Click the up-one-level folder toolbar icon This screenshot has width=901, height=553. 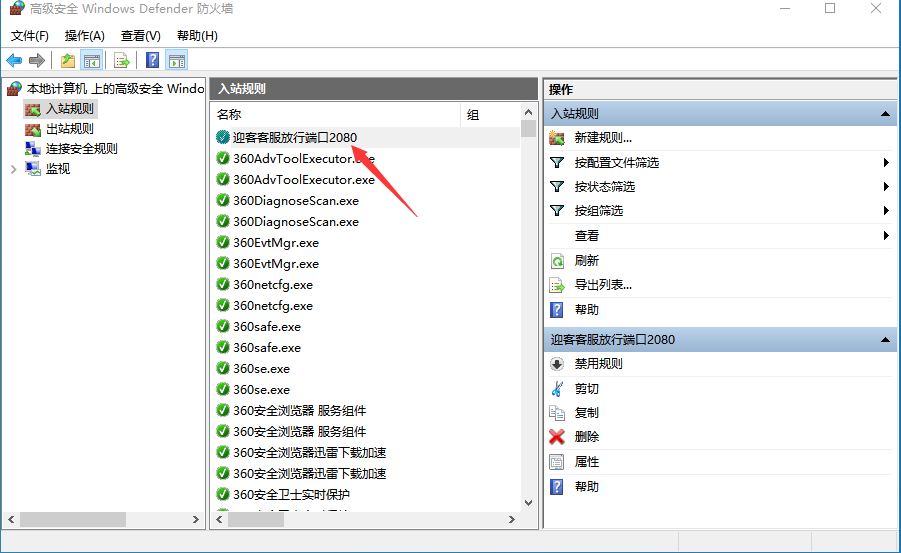click(x=68, y=60)
